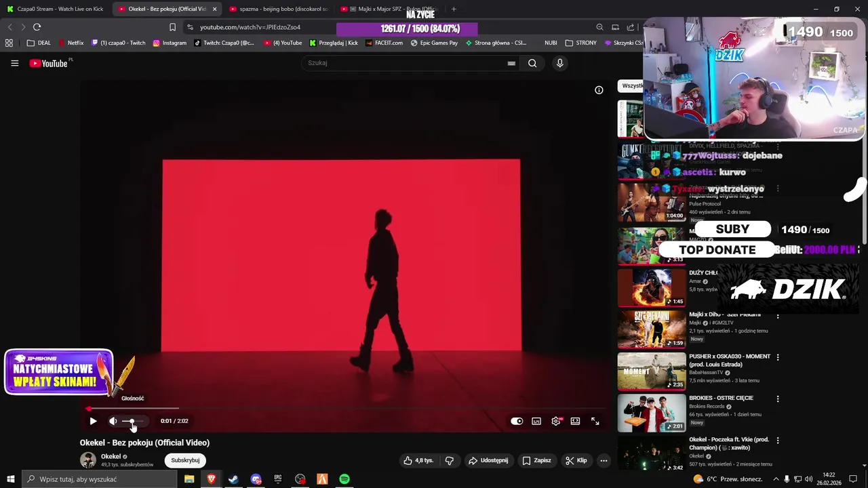Open the Epic Games Pay bookmark
Screen dimensions: 868x488
434,43
